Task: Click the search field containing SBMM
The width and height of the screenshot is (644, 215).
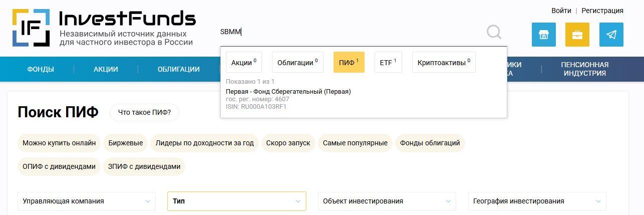Action: pos(351,32)
